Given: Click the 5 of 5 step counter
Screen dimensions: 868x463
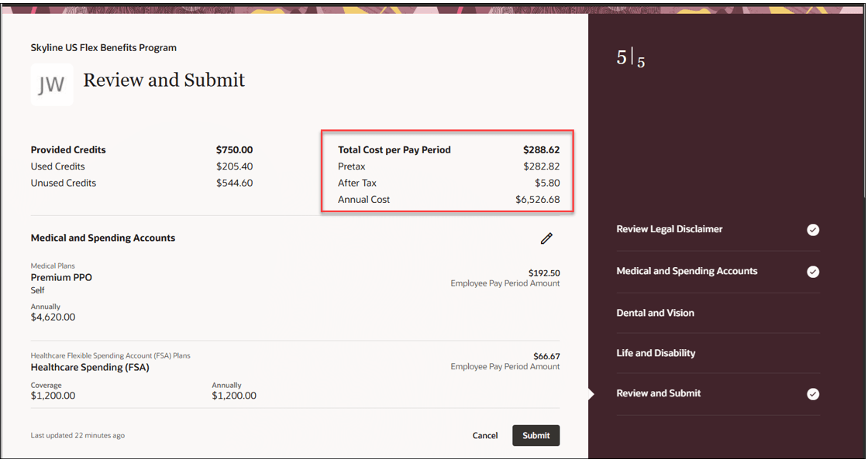Looking at the screenshot, I should [x=631, y=58].
